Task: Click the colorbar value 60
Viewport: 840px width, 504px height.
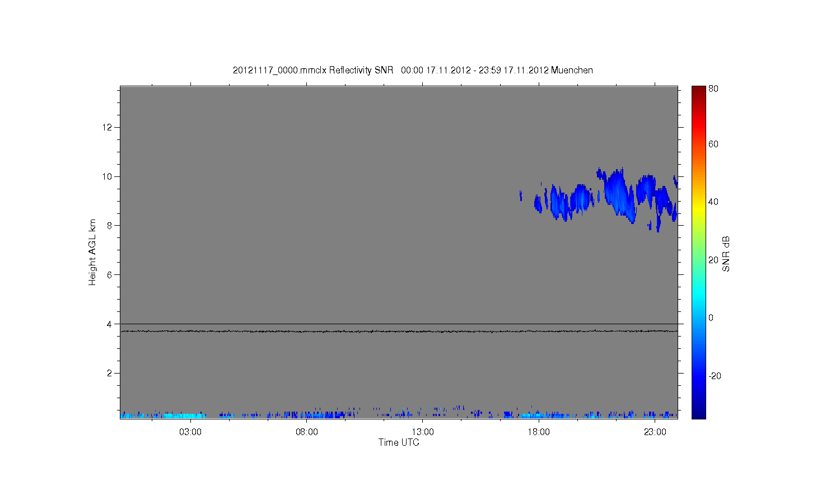Action: click(x=713, y=144)
